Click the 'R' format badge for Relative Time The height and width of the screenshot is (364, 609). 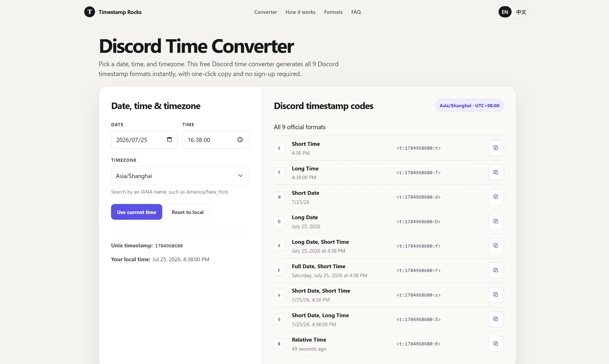279,344
